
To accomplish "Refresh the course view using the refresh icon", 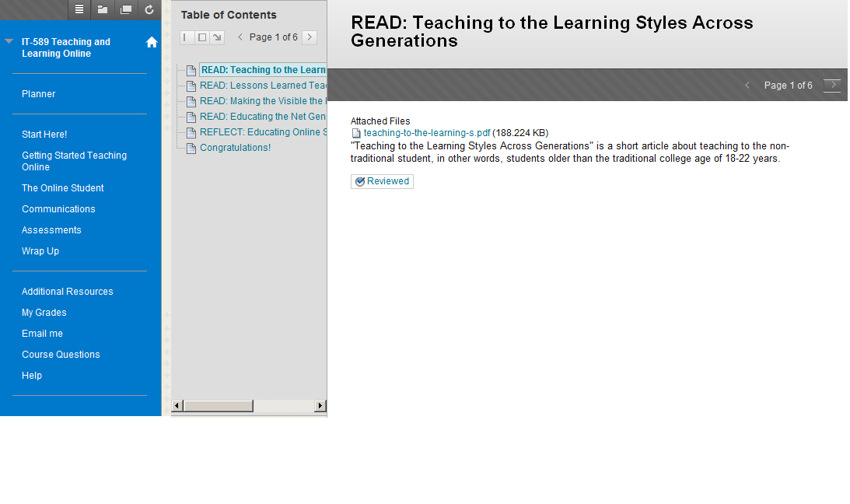I will 149,9.
